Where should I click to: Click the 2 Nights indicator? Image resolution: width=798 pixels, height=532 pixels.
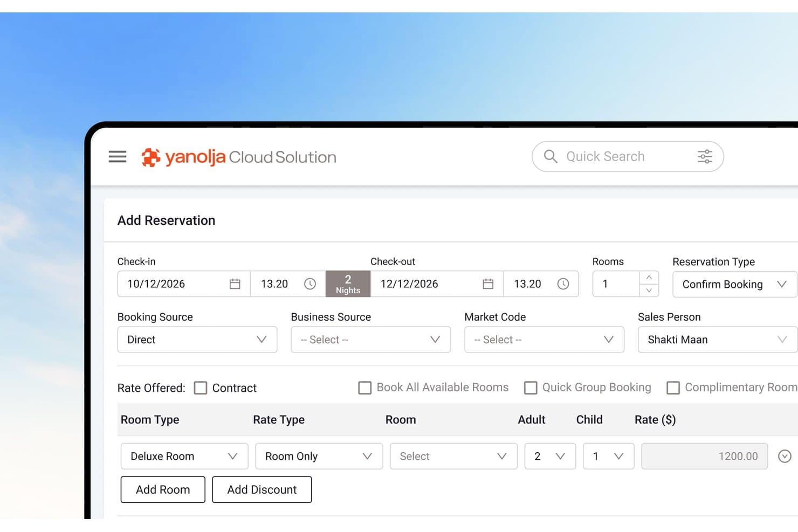[x=348, y=284]
